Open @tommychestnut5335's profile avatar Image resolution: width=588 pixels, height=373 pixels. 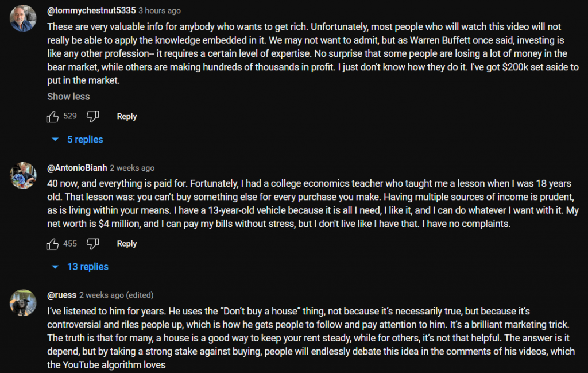tap(24, 18)
